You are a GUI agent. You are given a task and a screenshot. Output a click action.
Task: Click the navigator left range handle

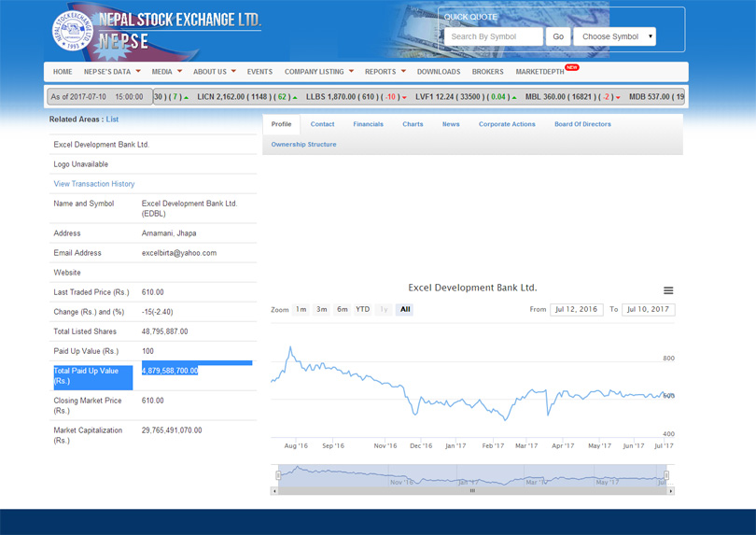(x=277, y=475)
